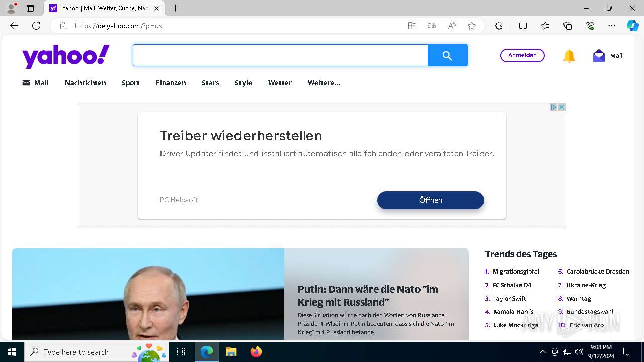Open trend FC Schalke 04

pos(512,285)
